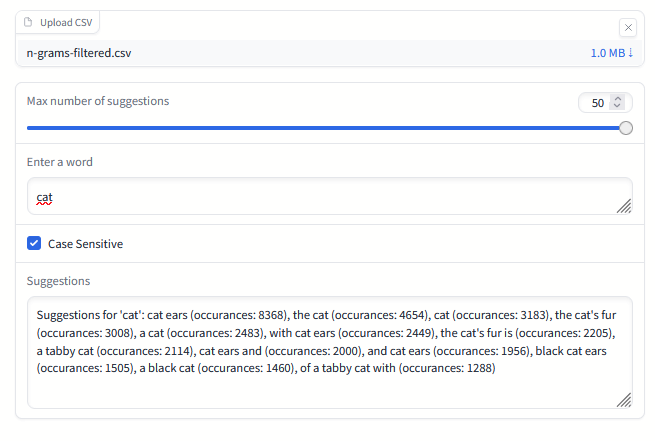Click the max suggestions slider handle
This screenshot has width=655, height=441.
(x=626, y=128)
